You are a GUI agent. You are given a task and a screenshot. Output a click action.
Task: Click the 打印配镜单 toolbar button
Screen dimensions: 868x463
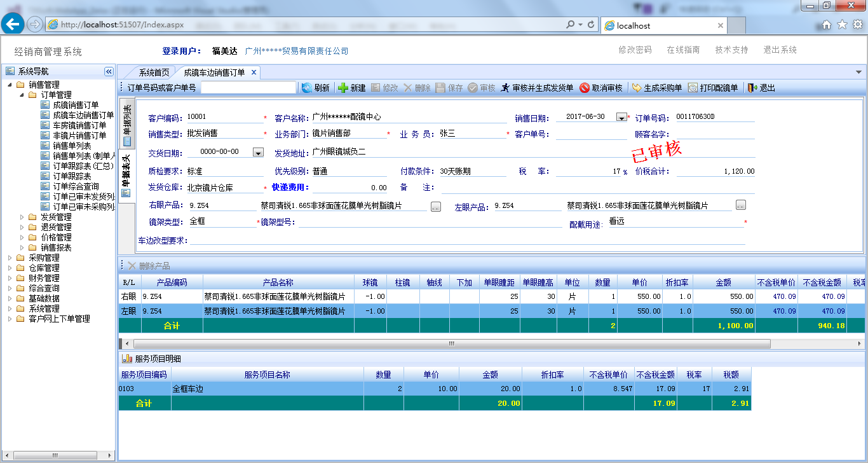(x=713, y=88)
